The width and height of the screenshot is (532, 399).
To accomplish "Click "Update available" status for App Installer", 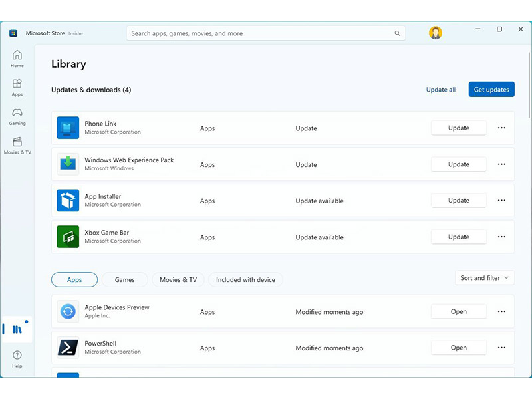I will (x=319, y=201).
